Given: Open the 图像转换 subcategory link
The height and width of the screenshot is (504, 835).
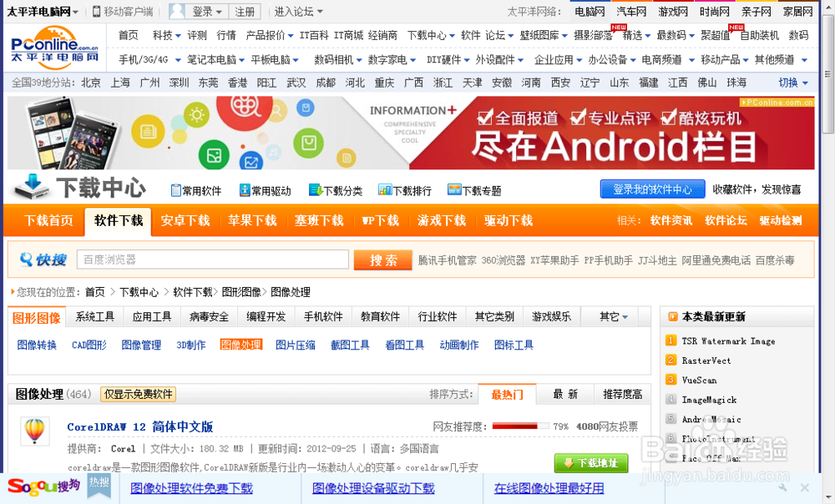Looking at the screenshot, I should click(x=37, y=345).
